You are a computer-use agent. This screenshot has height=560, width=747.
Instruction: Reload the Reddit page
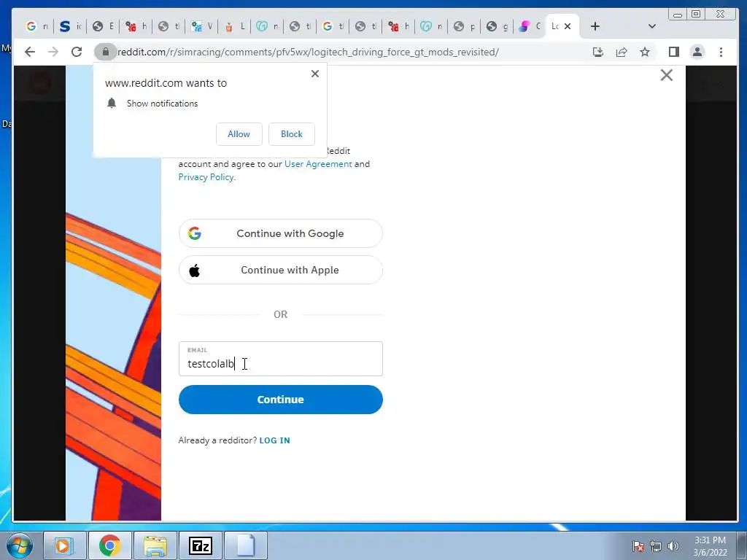(x=76, y=52)
